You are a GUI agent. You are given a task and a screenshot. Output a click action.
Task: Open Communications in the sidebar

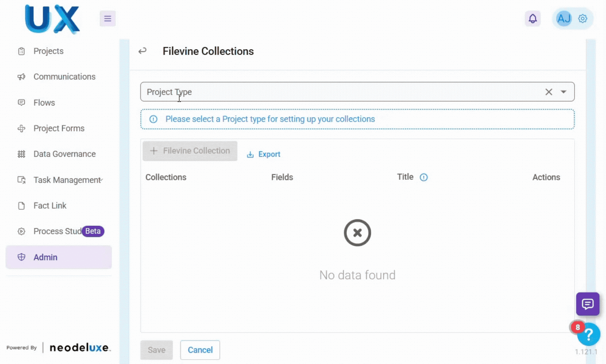(x=59, y=77)
